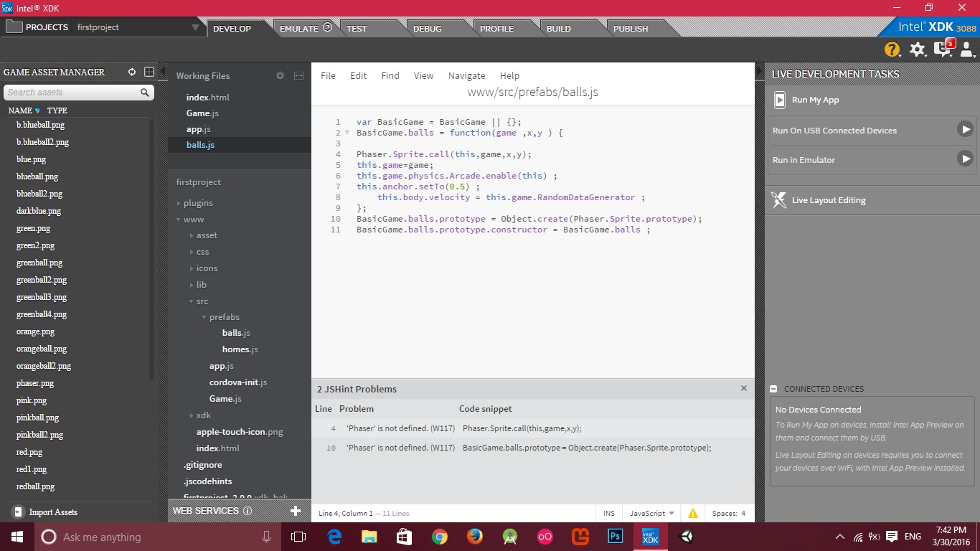This screenshot has height=551, width=980.
Task: Open the Find menu
Action: [390, 75]
